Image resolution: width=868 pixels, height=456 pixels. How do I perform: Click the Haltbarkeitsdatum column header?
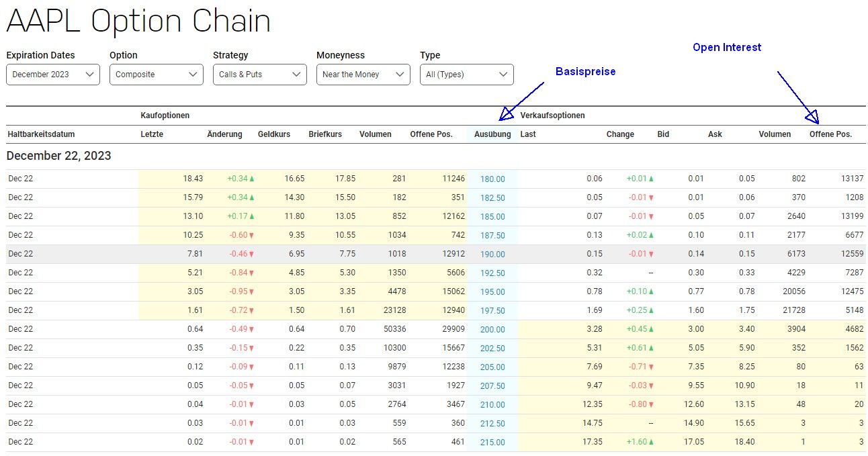[41, 134]
